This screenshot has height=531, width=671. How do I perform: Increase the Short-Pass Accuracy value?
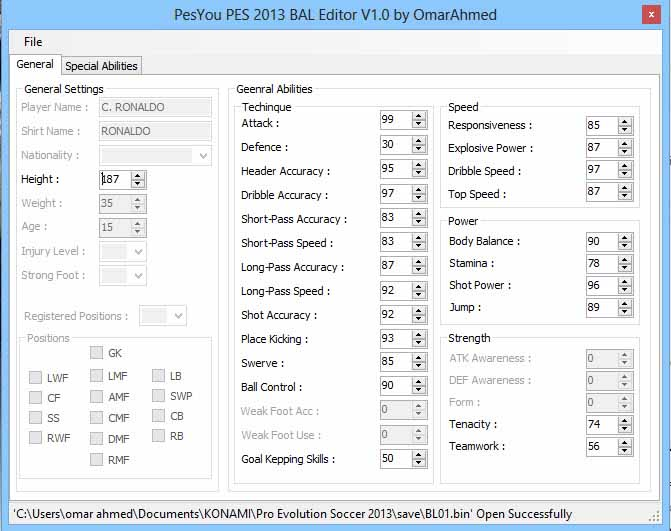(x=419, y=214)
